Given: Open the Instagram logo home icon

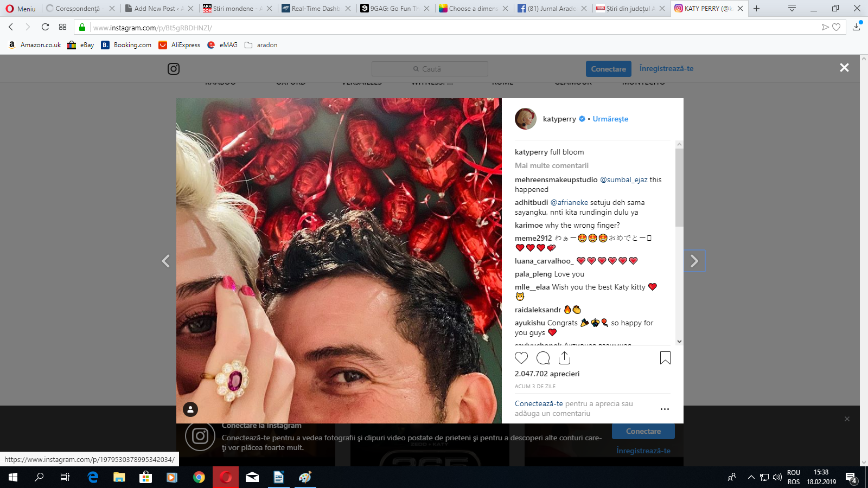Looking at the screenshot, I should 174,69.
